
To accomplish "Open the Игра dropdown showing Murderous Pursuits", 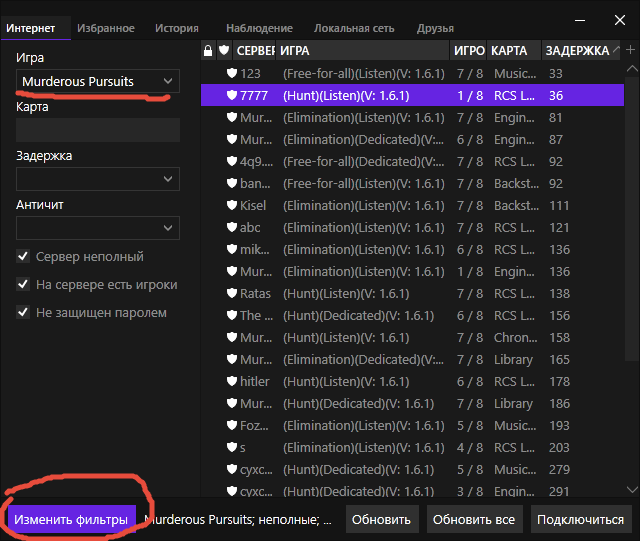I will [x=98, y=81].
